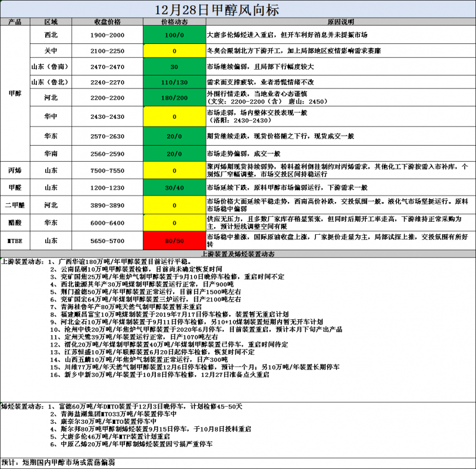Select the line about 中原乙烯20万吨
This screenshot has height=469, width=476.
pyautogui.click(x=131, y=444)
